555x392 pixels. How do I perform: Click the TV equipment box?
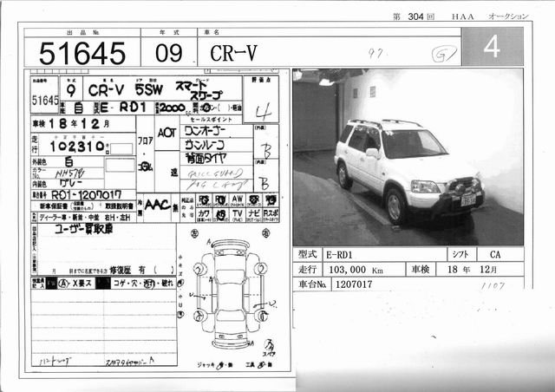pos(237,214)
